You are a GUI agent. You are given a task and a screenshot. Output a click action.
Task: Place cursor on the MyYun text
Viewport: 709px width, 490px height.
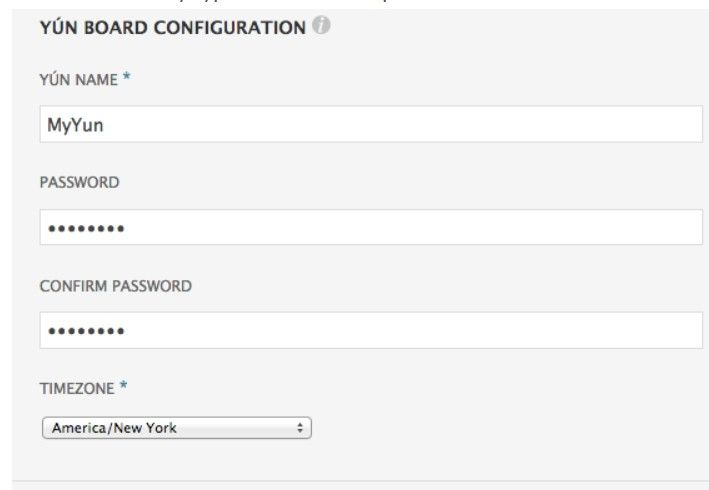[75, 125]
